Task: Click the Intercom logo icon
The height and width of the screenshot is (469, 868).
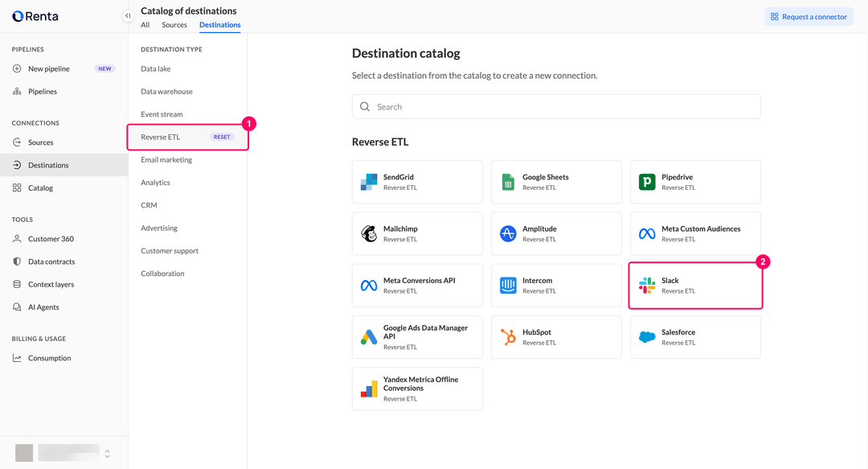Action: tap(508, 286)
